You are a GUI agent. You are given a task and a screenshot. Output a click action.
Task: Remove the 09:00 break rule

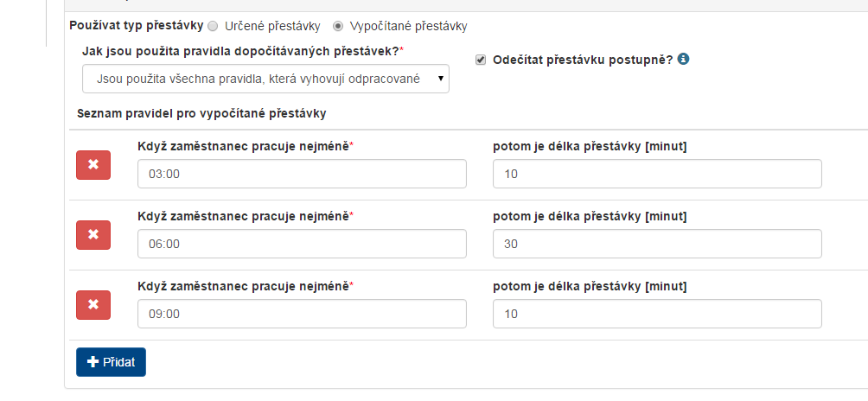click(x=93, y=305)
